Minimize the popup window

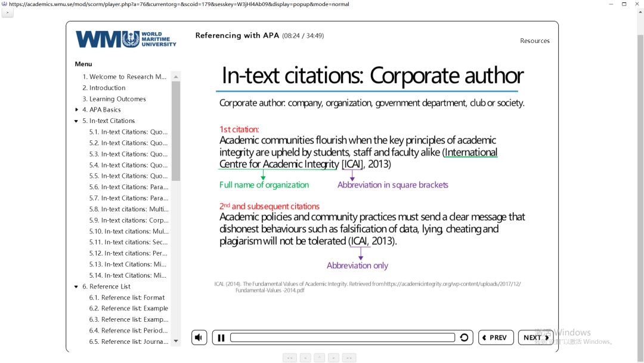[611, 4]
